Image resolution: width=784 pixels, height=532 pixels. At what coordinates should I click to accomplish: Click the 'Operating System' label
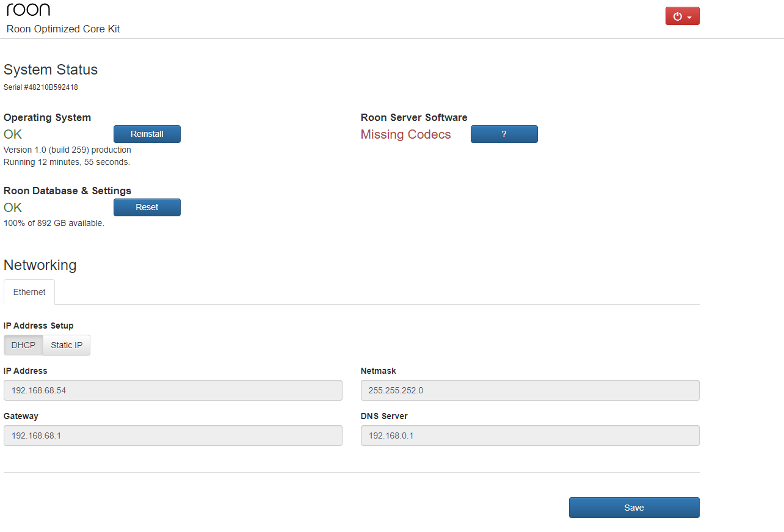(x=47, y=117)
